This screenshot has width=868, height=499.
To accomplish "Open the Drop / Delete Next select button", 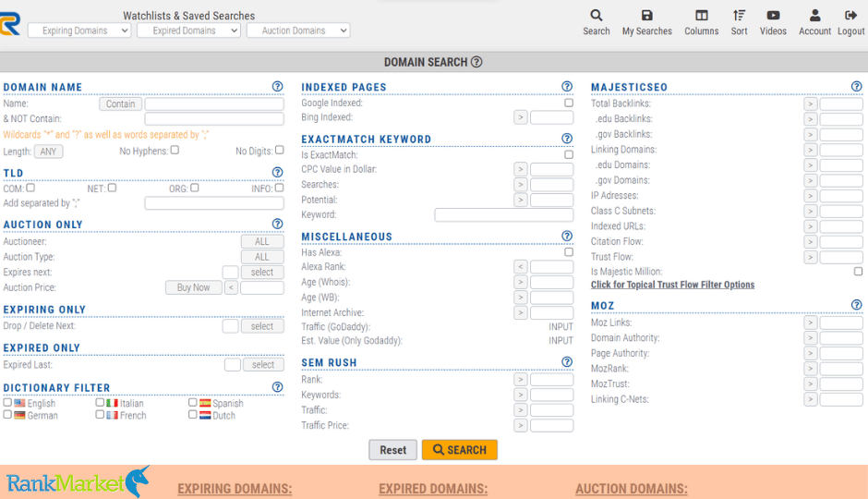I will pos(262,326).
